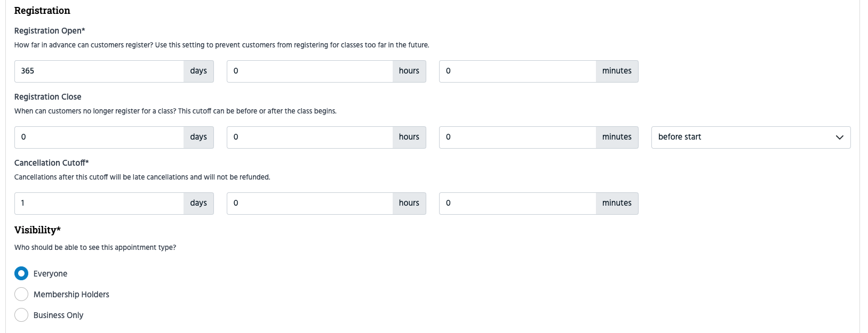Click the Registration Close hours field
868x333 pixels.
click(310, 137)
